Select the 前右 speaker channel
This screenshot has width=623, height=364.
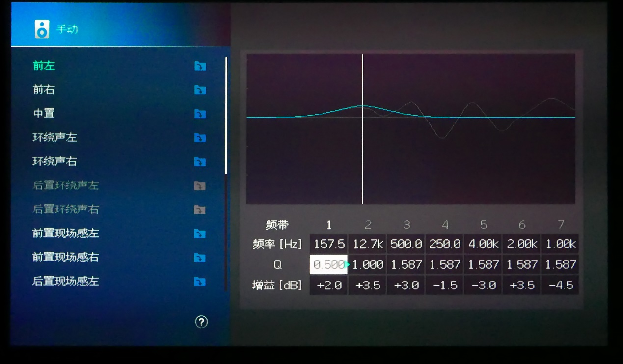(44, 90)
